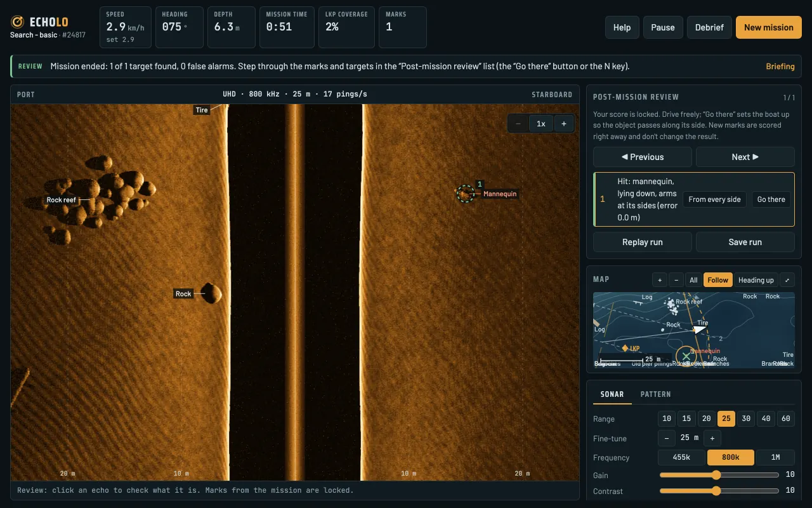Select 800k frequency
The image size is (812, 508).
[x=731, y=458]
